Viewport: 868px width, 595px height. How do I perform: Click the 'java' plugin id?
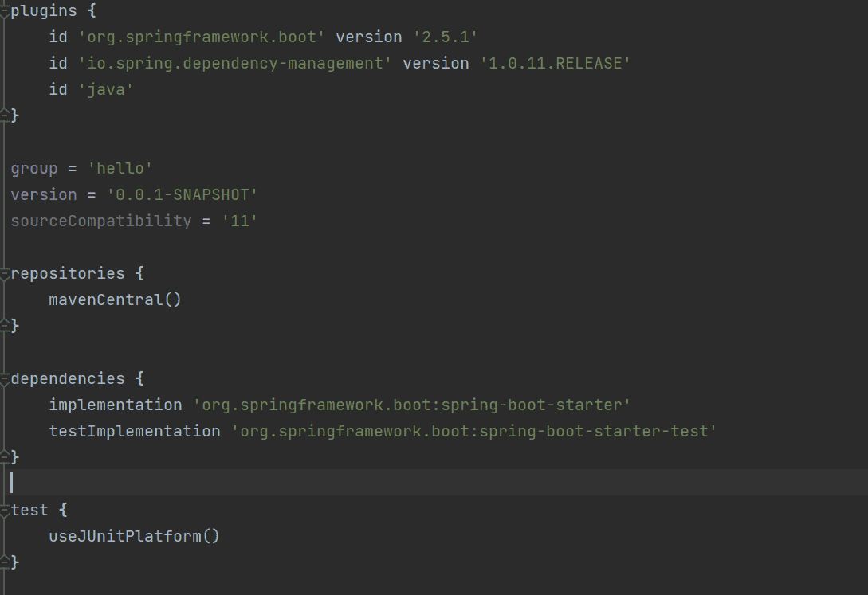(106, 89)
